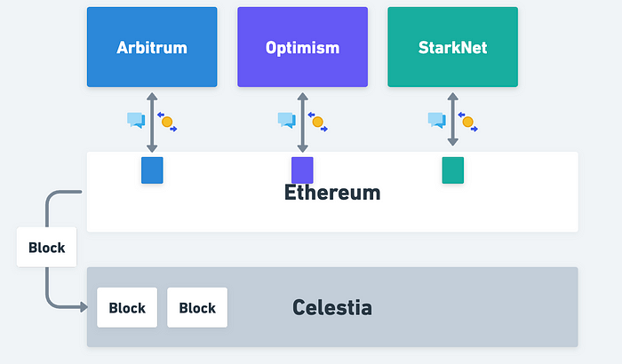622x364 pixels.
Task: Click the chat bubbles icon under Arbitrum
Action: coord(136,120)
